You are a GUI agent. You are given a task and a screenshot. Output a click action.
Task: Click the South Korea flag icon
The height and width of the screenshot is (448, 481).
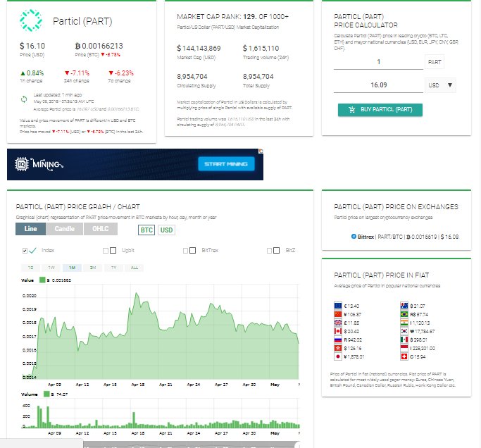404,331
